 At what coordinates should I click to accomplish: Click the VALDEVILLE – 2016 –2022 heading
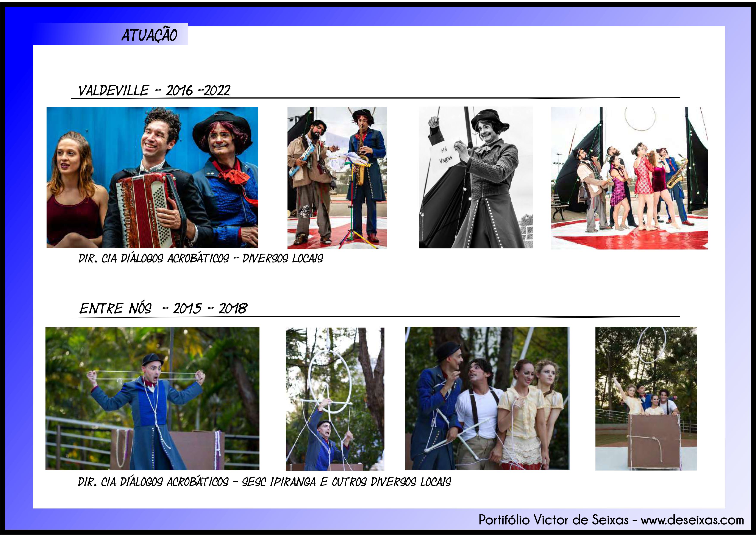154,90
